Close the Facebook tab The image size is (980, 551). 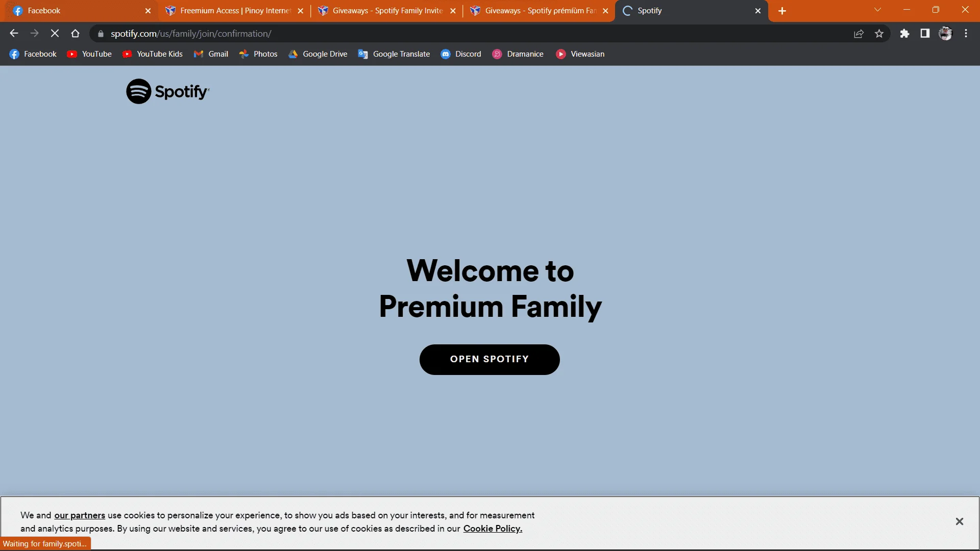(x=148, y=11)
